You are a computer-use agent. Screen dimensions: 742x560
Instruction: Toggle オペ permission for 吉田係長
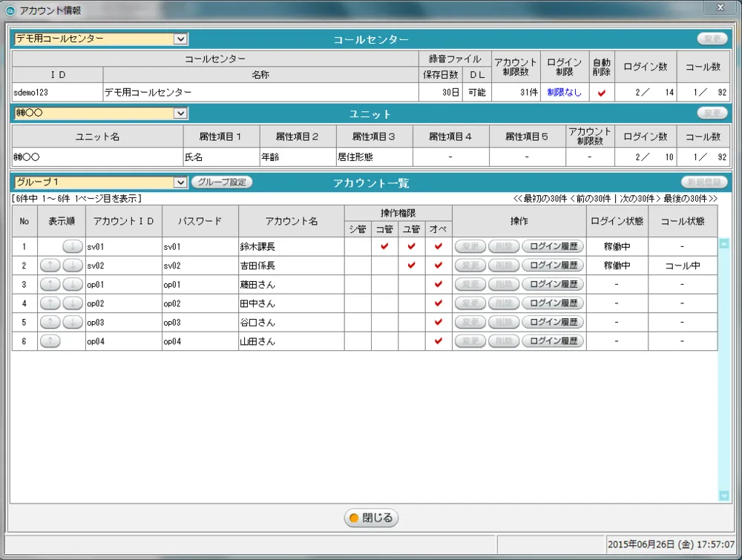439,266
